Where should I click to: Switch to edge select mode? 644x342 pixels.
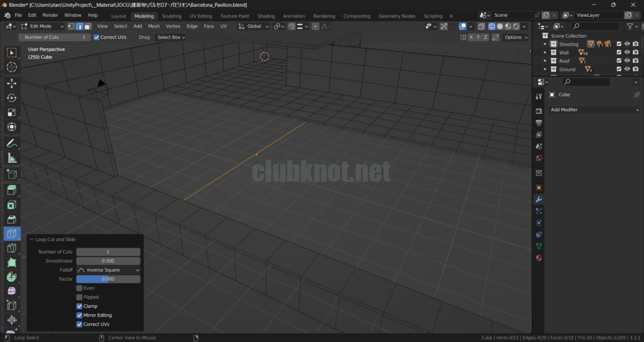[79, 26]
